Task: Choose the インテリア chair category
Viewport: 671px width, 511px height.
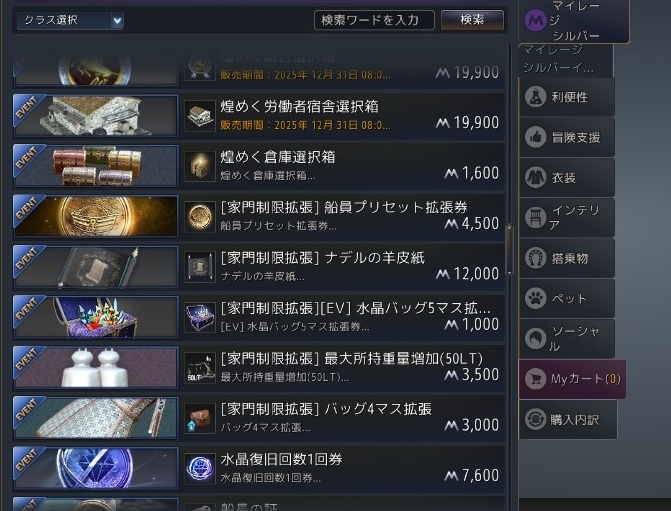Action: [566, 217]
